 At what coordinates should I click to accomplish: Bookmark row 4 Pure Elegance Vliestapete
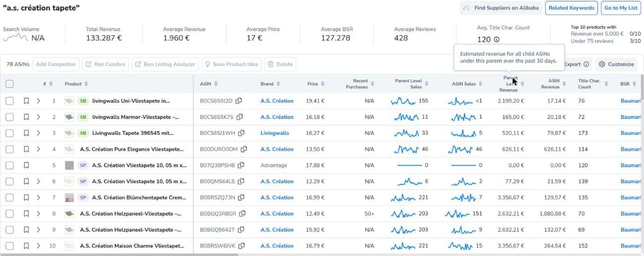pyautogui.click(x=26, y=149)
